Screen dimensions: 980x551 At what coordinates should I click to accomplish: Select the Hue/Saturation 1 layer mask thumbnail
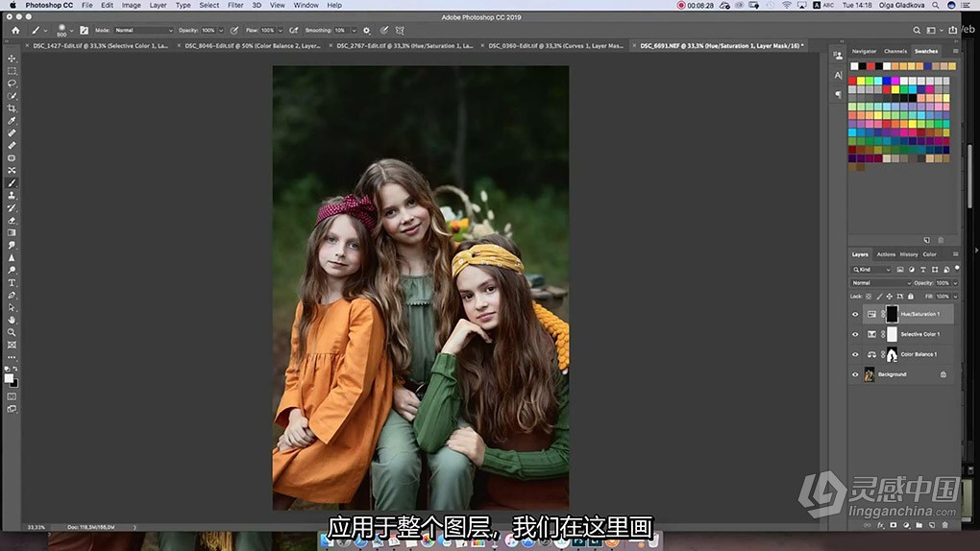(x=892, y=314)
